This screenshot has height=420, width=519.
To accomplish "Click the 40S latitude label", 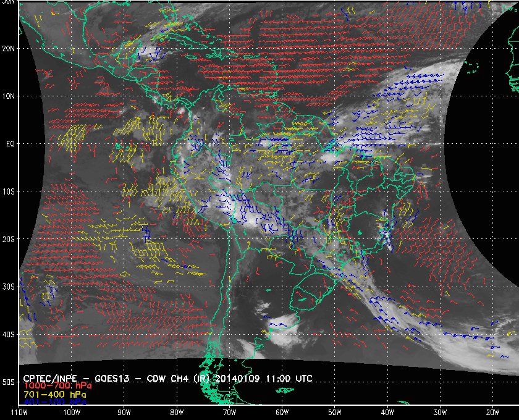I will click(8, 334).
